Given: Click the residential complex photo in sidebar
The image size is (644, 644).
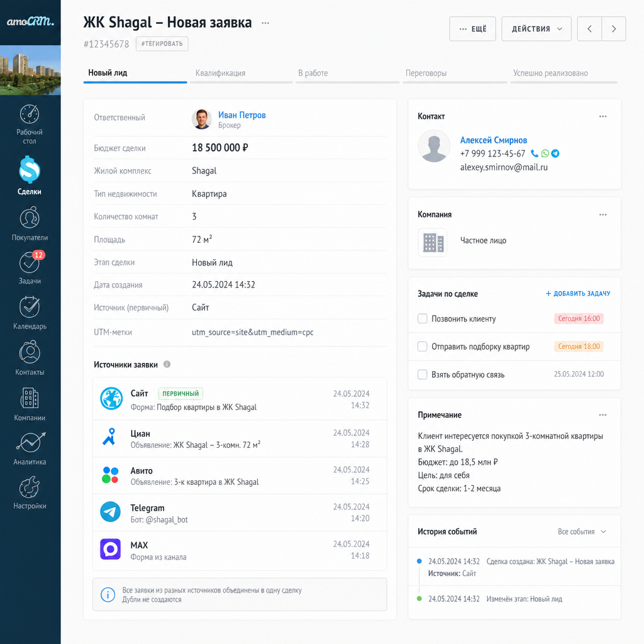Looking at the screenshot, I should [30, 70].
